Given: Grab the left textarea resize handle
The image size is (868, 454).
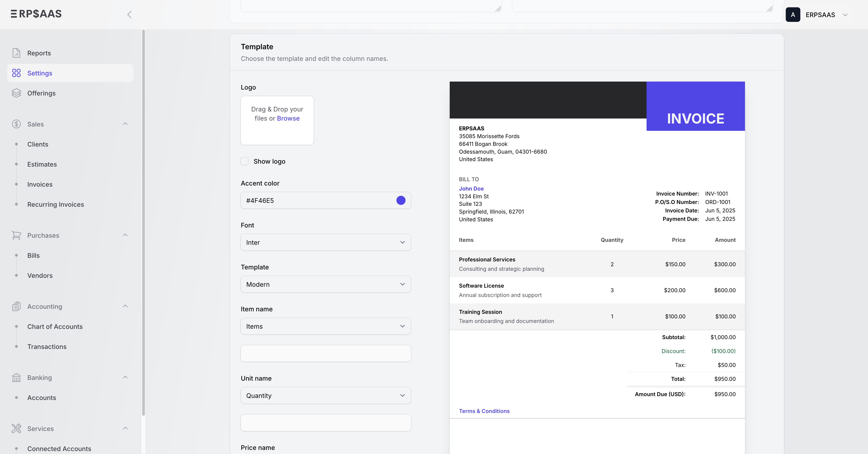Looking at the screenshot, I should point(498,8).
